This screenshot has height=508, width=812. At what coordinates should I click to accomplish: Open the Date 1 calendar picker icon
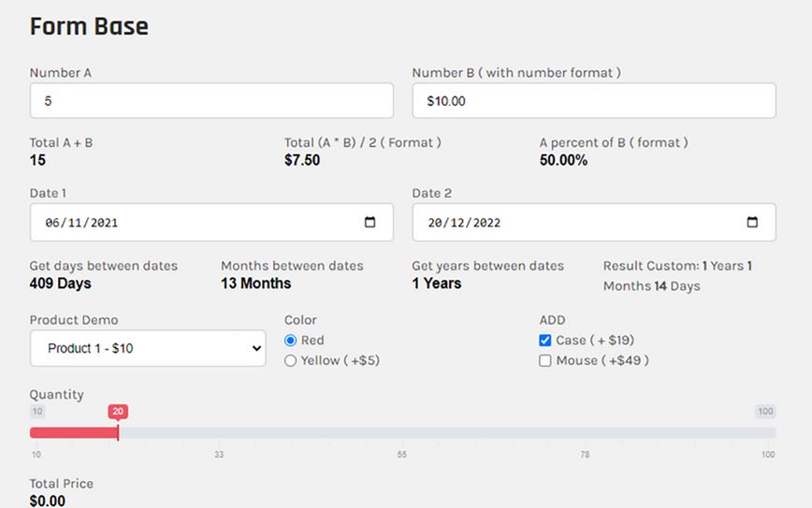coord(370,222)
